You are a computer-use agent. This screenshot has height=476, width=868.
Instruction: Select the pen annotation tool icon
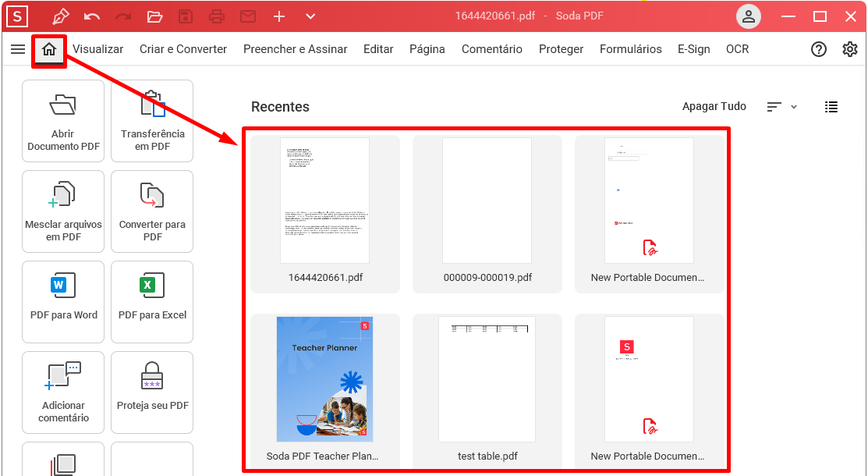point(60,16)
